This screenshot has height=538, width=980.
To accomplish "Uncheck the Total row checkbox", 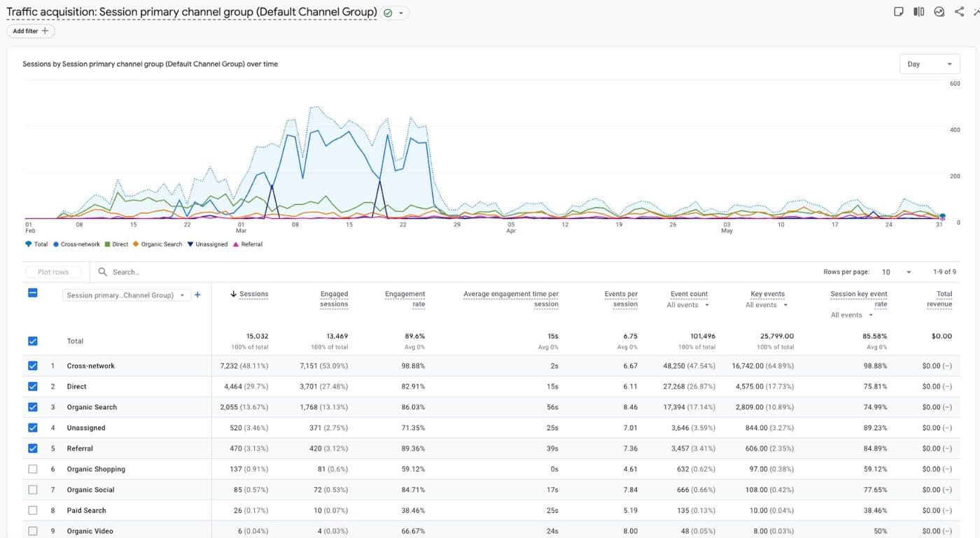I will (x=33, y=341).
